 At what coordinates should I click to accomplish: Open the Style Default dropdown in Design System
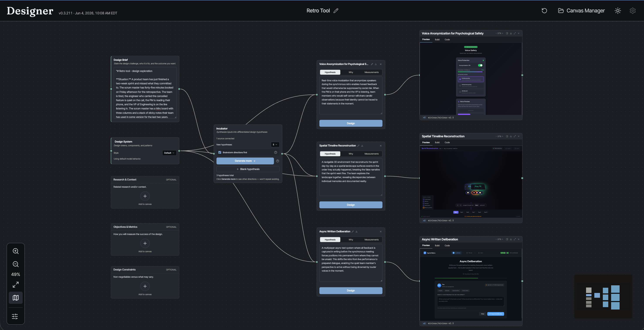169,153
